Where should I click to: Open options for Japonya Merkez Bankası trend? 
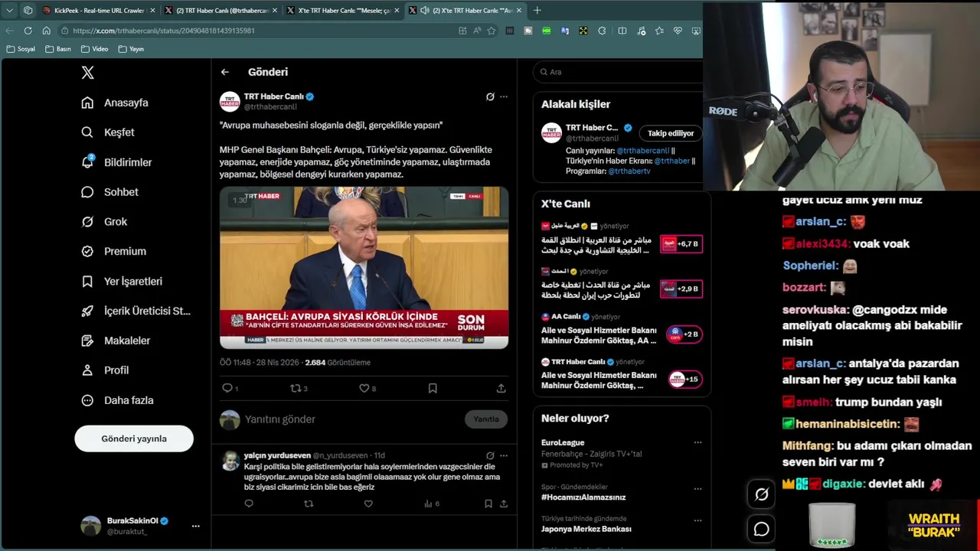697,520
